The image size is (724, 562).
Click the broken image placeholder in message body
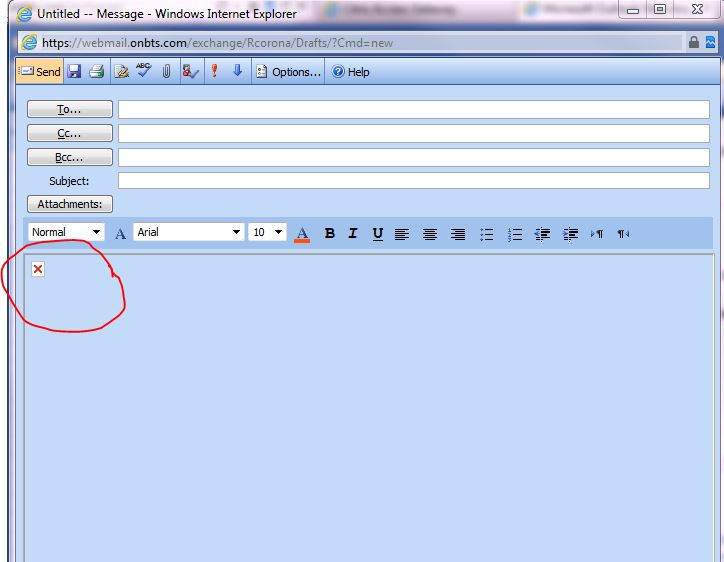[38, 269]
